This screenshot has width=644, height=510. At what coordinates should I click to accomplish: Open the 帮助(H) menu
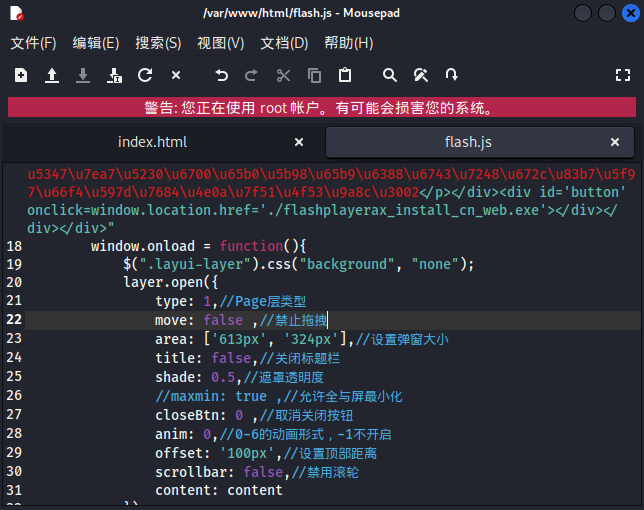[x=349, y=43]
